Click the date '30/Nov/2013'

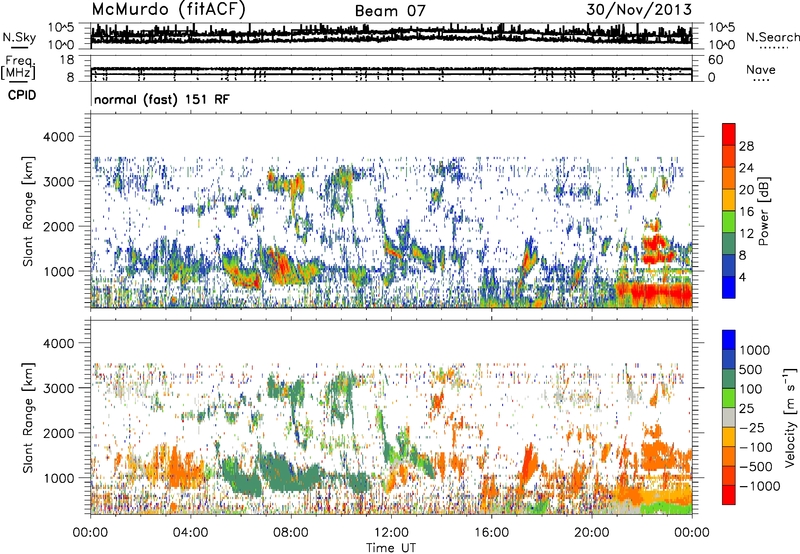tap(639, 10)
